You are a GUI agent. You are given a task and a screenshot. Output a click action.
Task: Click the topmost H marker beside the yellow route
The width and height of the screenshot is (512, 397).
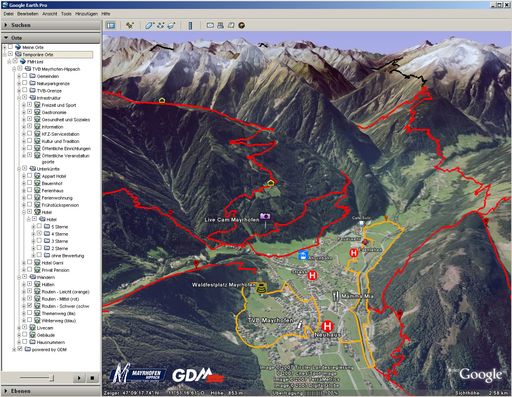[x=354, y=253]
